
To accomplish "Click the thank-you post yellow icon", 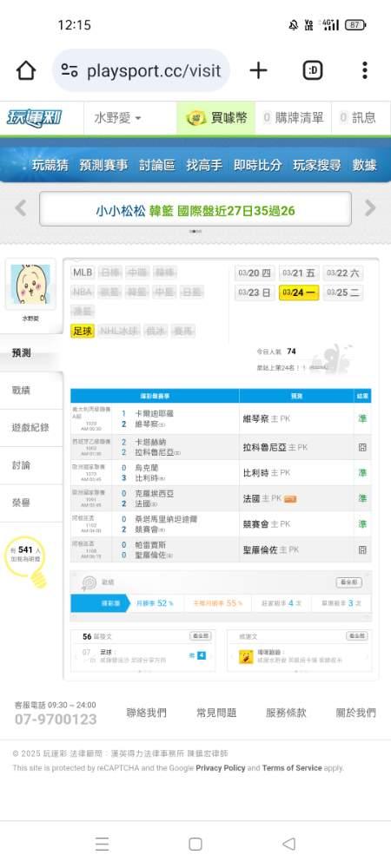I will [x=246, y=656].
